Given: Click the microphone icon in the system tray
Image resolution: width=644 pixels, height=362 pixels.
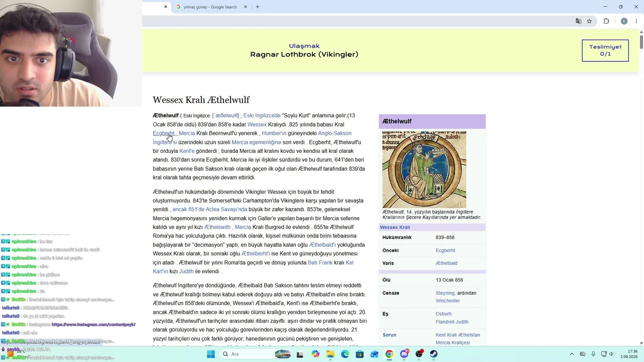Looking at the screenshot, I should pos(593,354).
